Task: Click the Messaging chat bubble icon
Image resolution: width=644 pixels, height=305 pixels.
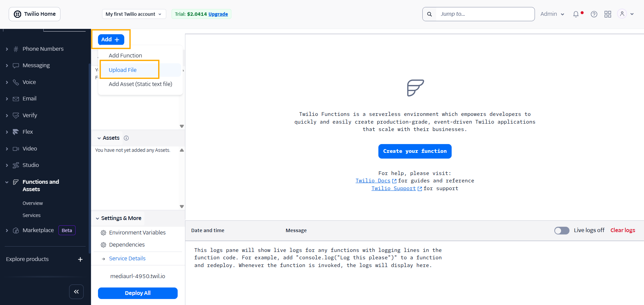Action: click(x=16, y=66)
